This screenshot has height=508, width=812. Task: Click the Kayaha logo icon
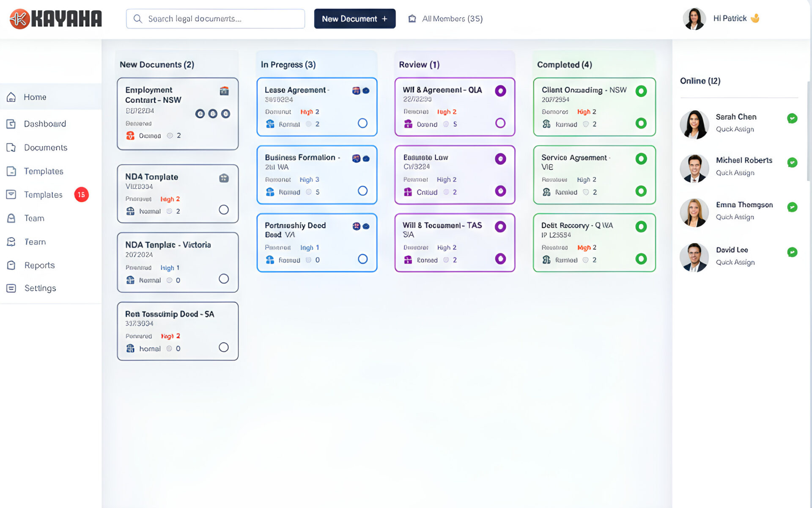[19, 19]
